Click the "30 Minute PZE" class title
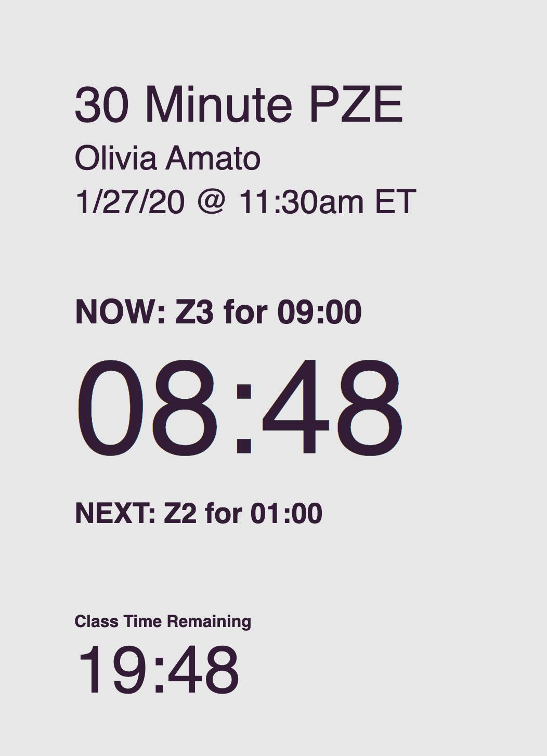This screenshot has width=547, height=756. [239, 105]
